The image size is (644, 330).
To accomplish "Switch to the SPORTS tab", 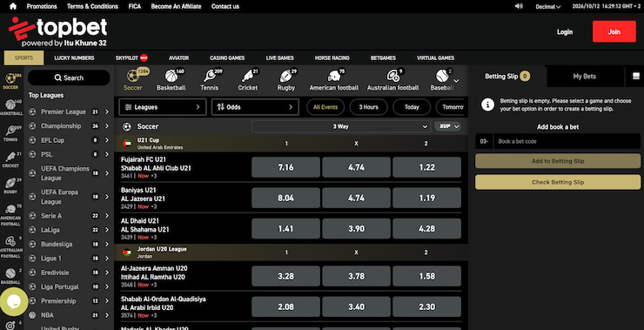I will pyautogui.click(x=23, y=58).
